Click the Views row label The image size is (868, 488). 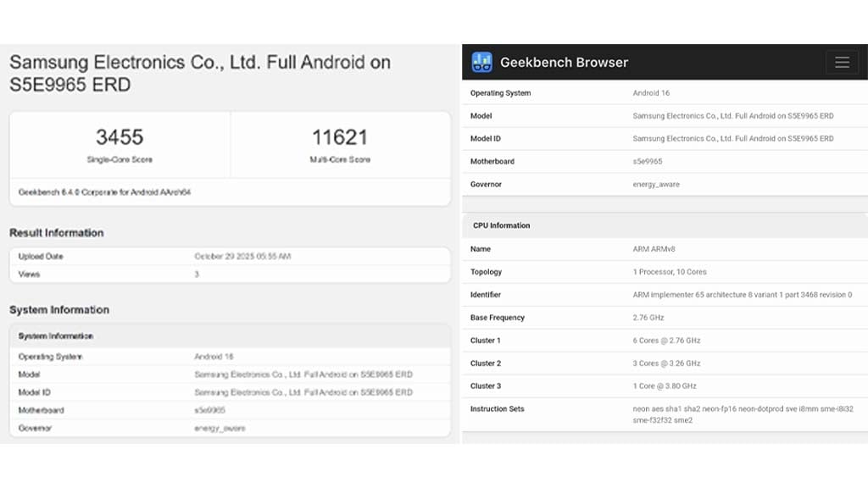tap(29, 274)
